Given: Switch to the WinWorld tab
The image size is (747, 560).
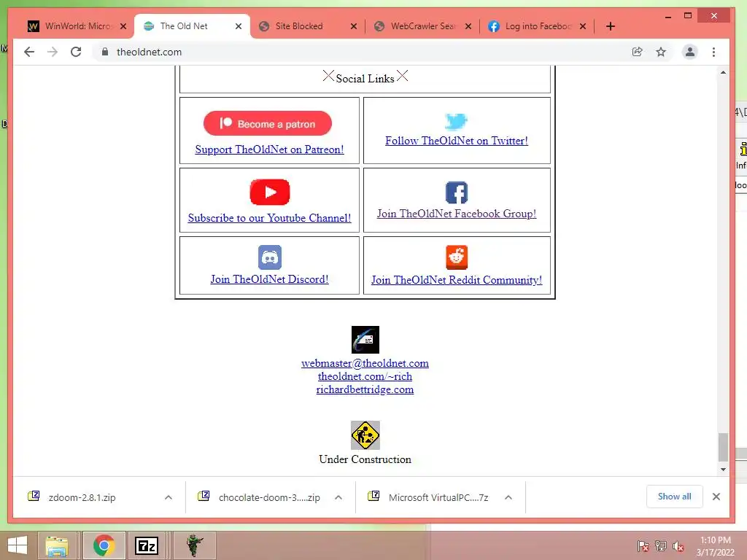Looking at the screenshot, I should click(x=76, y=26).
